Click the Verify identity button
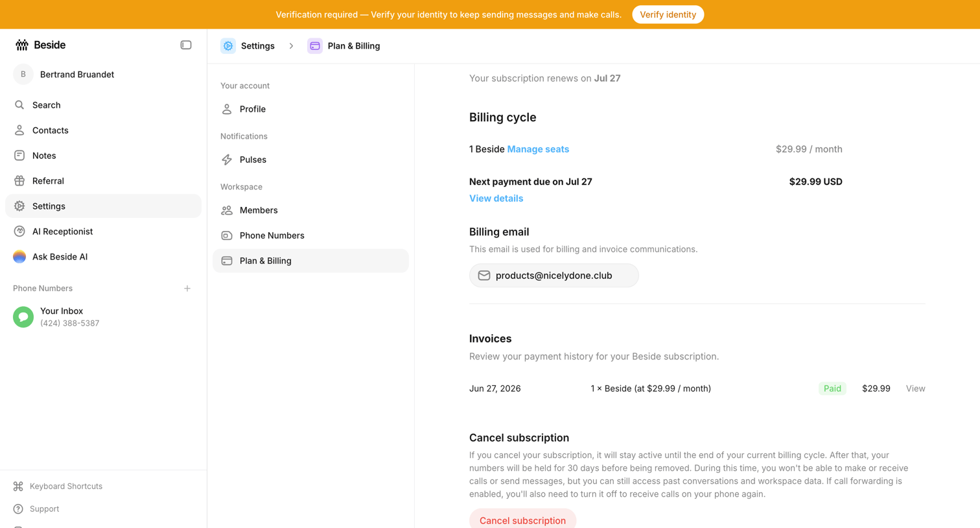The width and height of the screenshot is (980, 528). point(668,14)
